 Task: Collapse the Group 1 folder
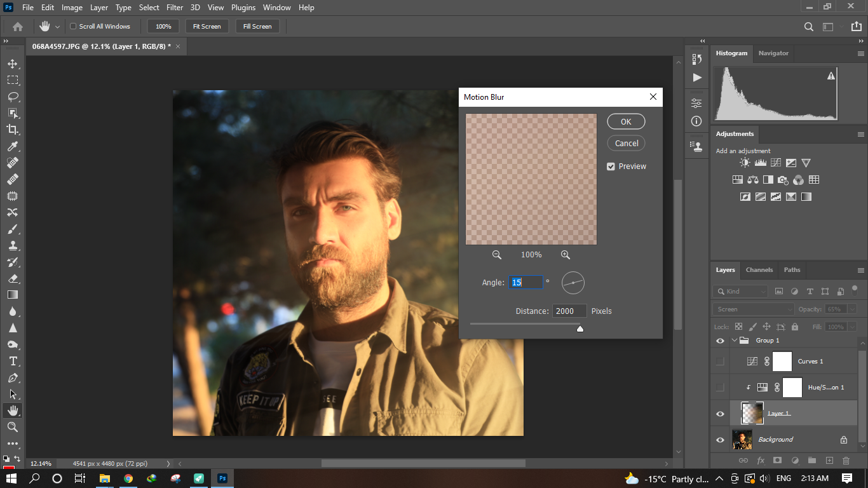[735, 341]
